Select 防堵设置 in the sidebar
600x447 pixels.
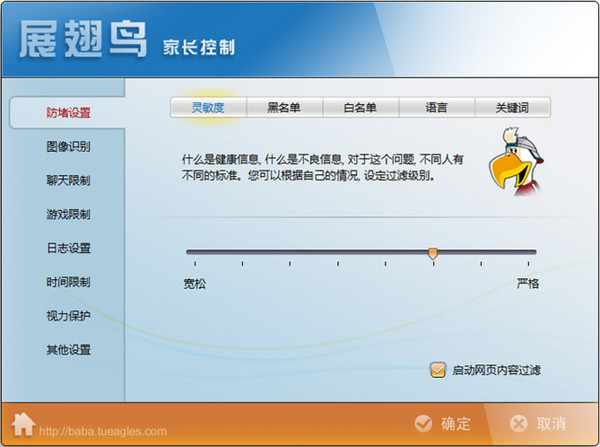pyautogui.click(x=68, y=113)
